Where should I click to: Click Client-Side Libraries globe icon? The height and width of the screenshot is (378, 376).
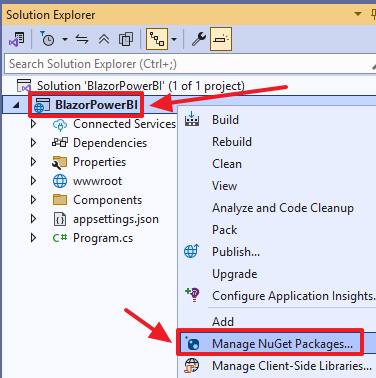pyautogui.click(x=192, y=365)
